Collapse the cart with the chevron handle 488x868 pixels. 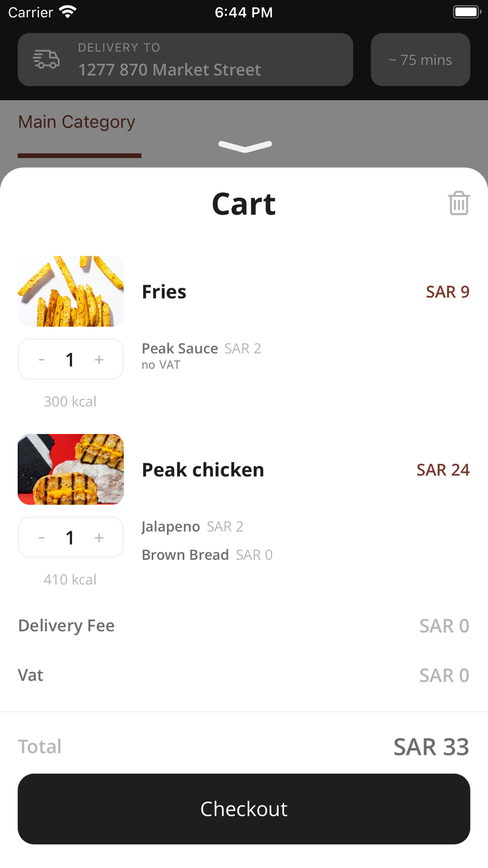tap(245, 146)
